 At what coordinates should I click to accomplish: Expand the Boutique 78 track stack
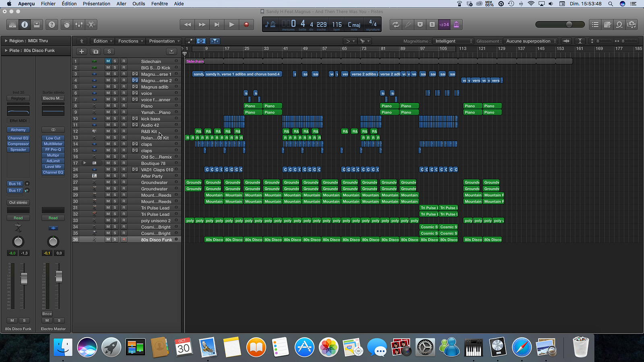[85, 163]
